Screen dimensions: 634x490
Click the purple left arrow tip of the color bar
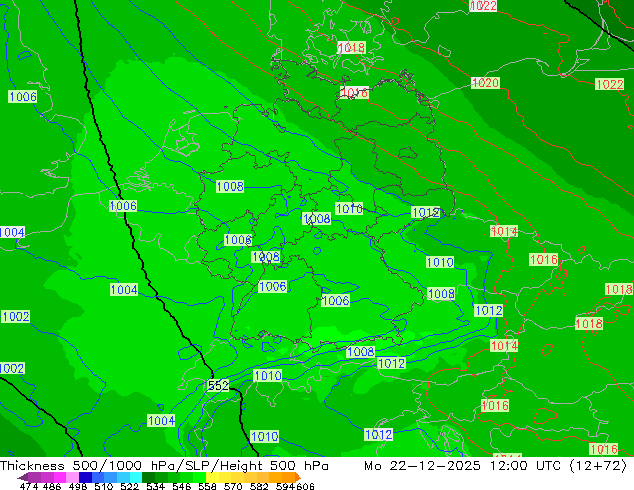pos(23,477)
